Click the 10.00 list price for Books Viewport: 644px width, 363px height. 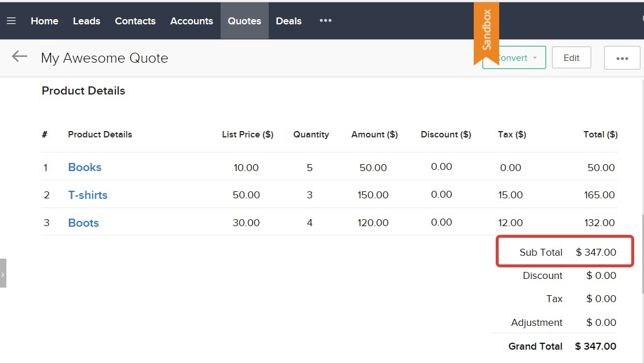click(246, 168)
